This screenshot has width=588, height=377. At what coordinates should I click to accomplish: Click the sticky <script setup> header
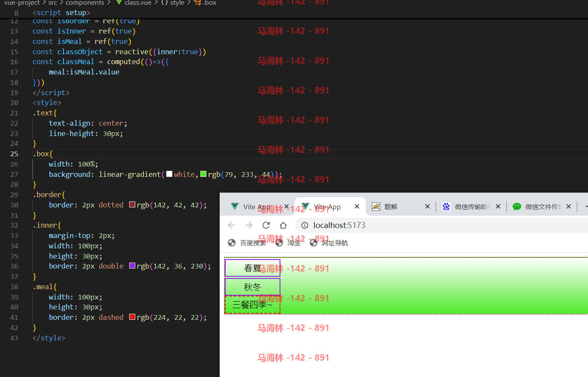click(61, 13)
